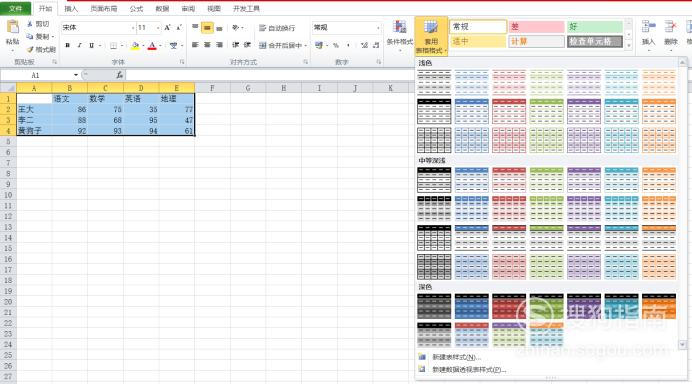Apply the 计算 (Calculation) cell style
This screenshot has width=692, height=384.
[536, 41]
